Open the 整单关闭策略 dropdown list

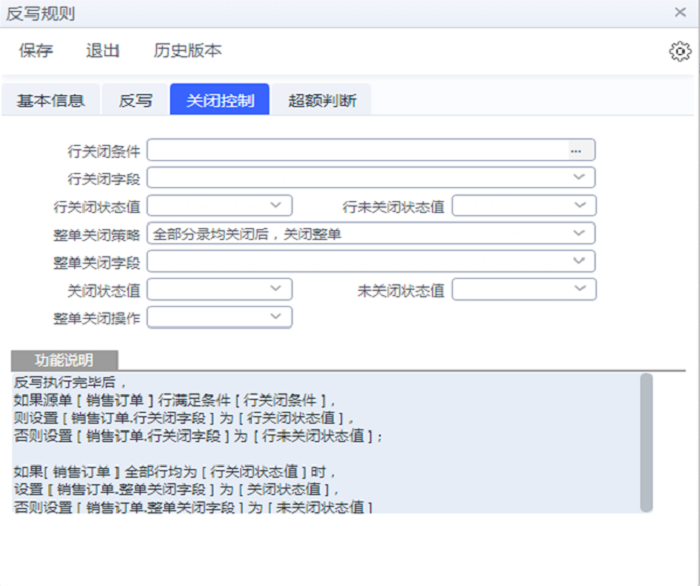579,233
